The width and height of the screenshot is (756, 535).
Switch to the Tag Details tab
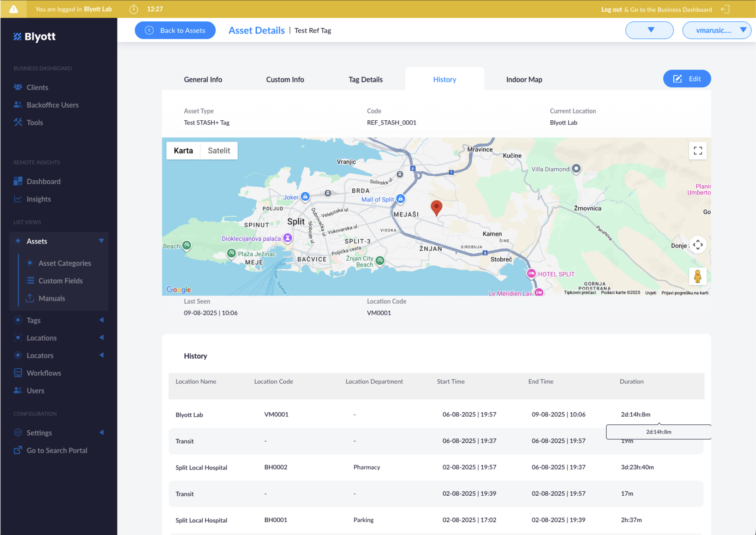tap(365, 79)
